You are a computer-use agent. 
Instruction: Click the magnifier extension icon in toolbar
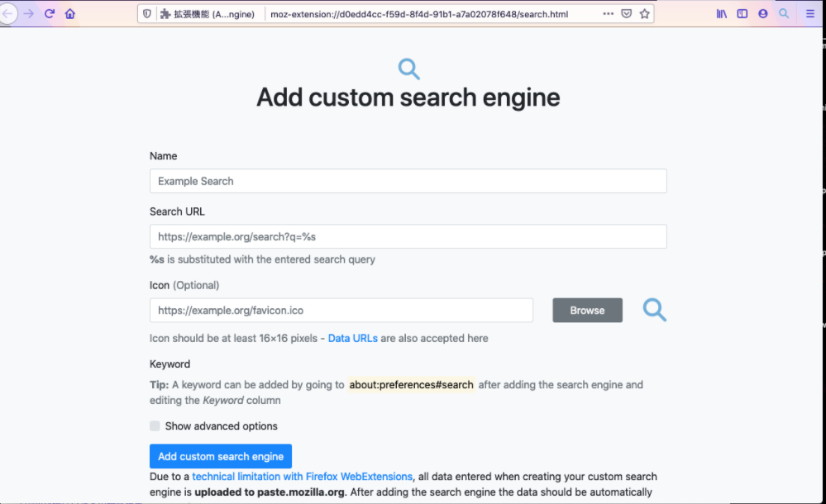(x=784, y=14)
